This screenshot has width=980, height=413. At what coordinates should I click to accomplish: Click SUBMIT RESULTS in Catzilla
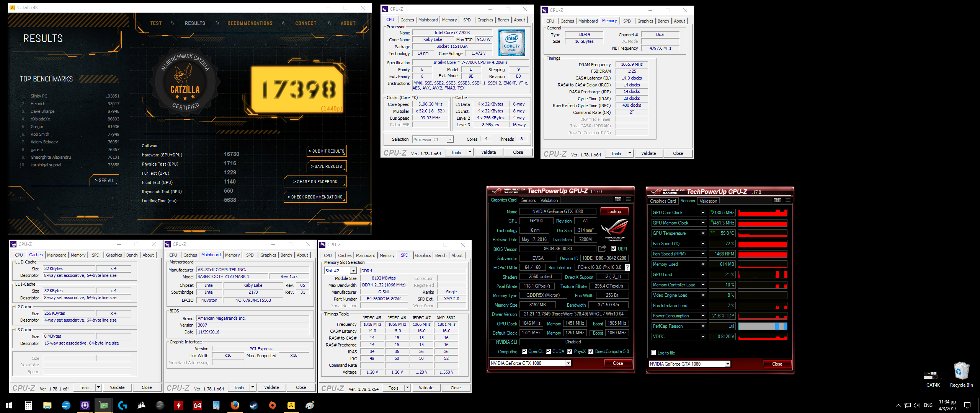coord(327,151)
